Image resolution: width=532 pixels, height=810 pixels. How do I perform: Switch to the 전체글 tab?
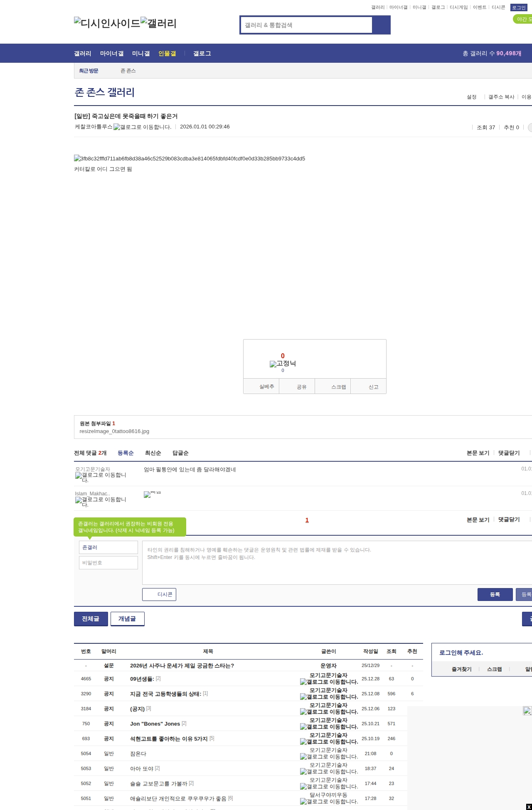[x=91, y=619]
